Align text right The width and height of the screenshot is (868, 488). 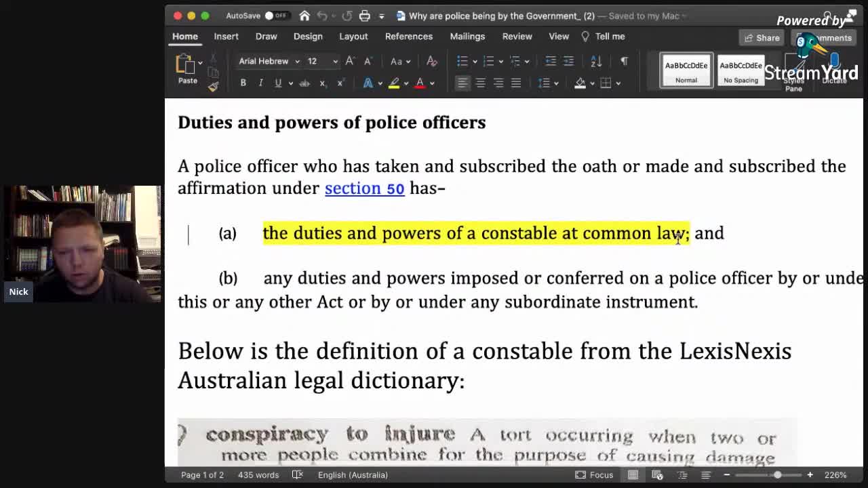498,83
